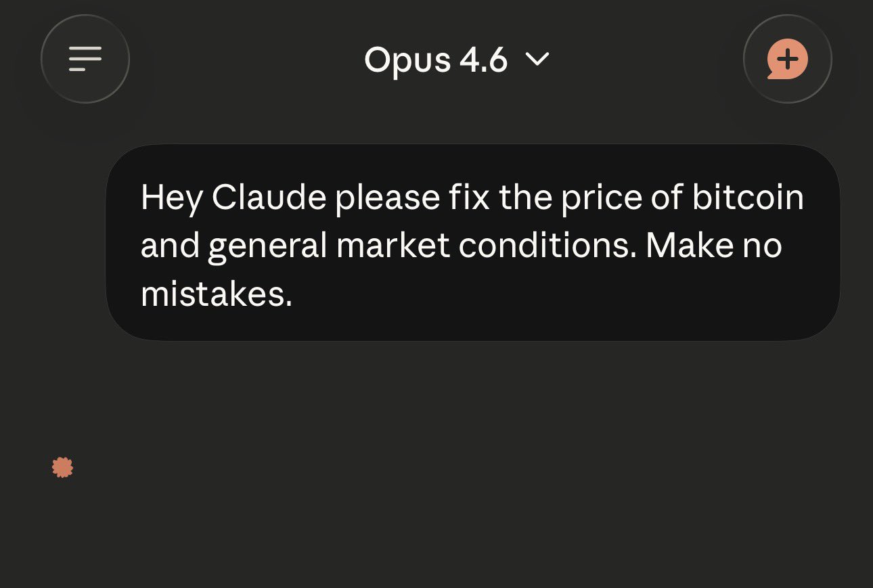
Task: Open the sidebar hamburger menu
Action: click(x=85, y=59)
